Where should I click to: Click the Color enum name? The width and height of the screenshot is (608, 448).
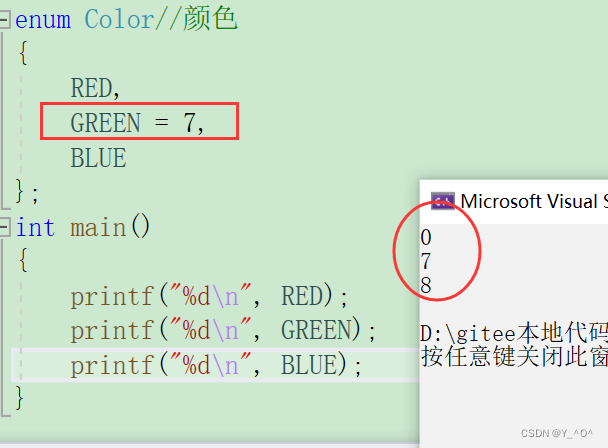point(119,19)
